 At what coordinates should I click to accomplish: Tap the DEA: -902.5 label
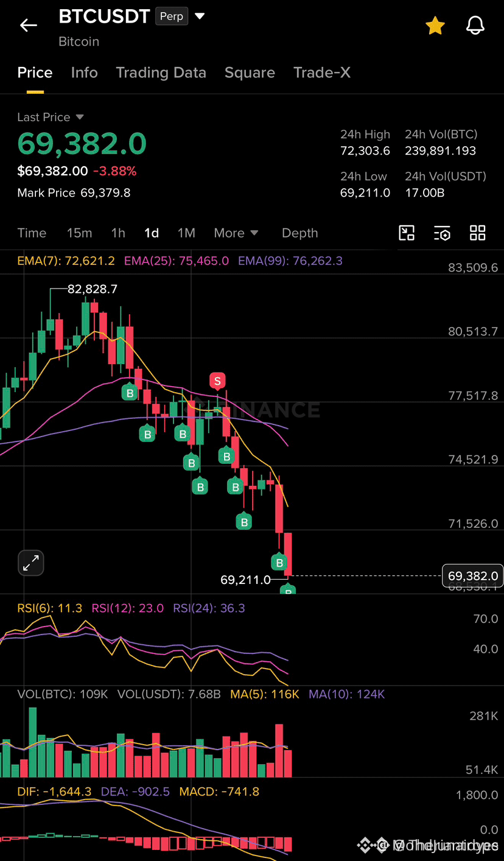[135, 792]
